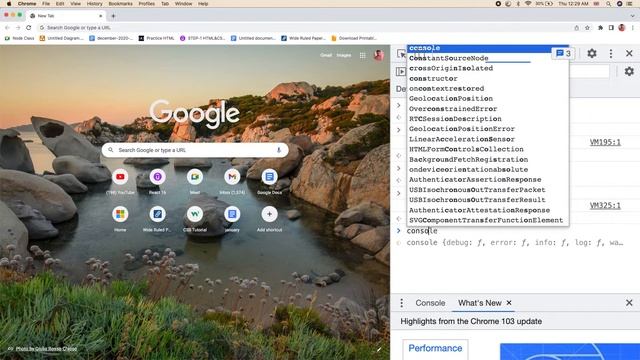The height and width of the screenshot is (360, 640).
Task: Open YouTube shortcut tile
Action: pyautogui.click(x=120, y=177)
